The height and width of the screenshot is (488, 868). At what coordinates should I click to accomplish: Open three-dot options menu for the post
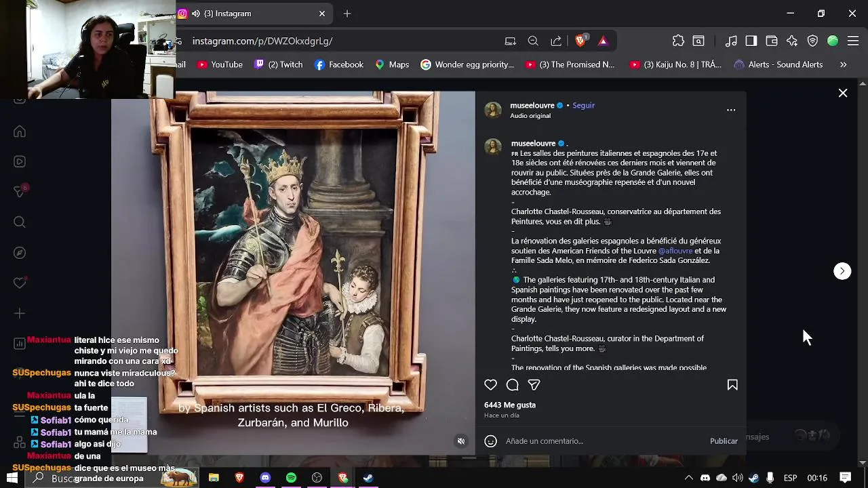(731, 110)
